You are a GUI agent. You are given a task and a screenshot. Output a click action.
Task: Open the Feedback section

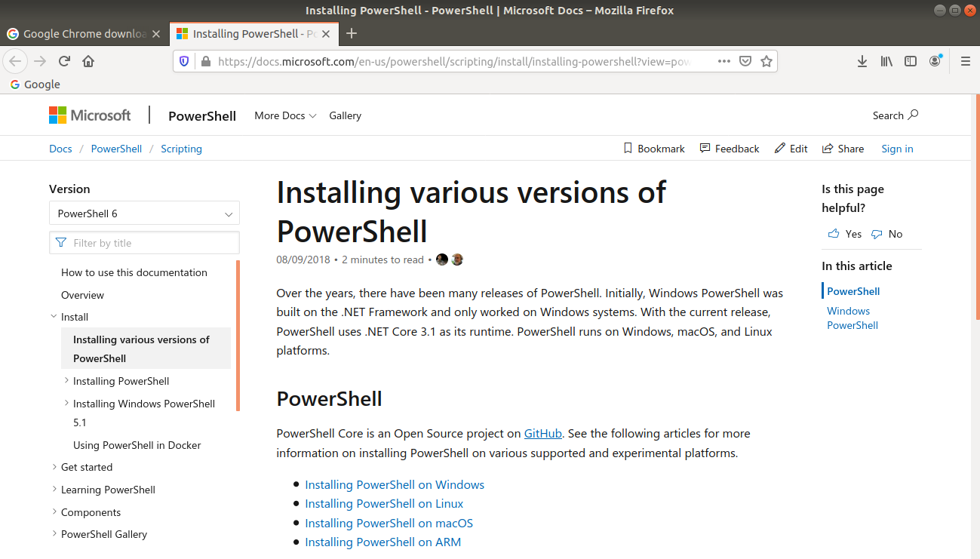point(730,149)
